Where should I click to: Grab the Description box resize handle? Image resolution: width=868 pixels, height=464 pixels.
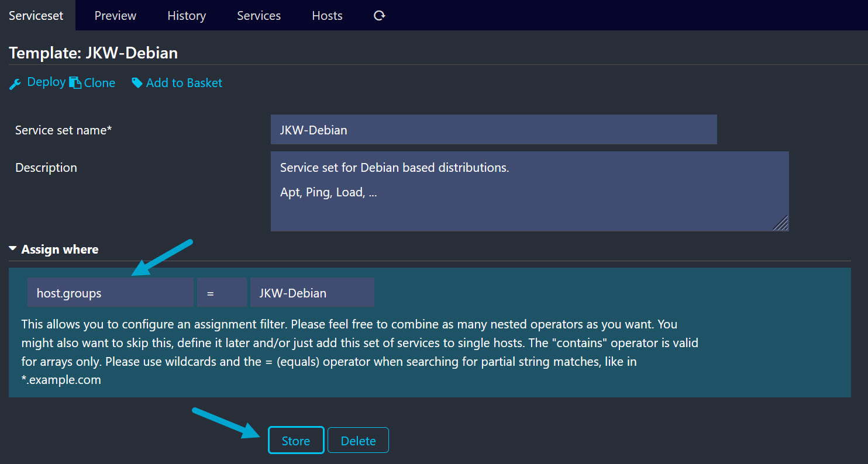click(x=780, y=223)
